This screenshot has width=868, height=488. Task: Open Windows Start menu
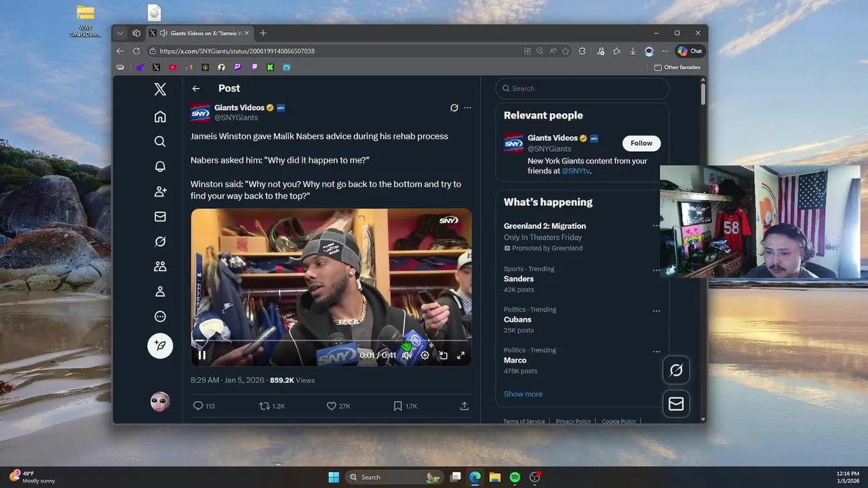click(334, 477)
